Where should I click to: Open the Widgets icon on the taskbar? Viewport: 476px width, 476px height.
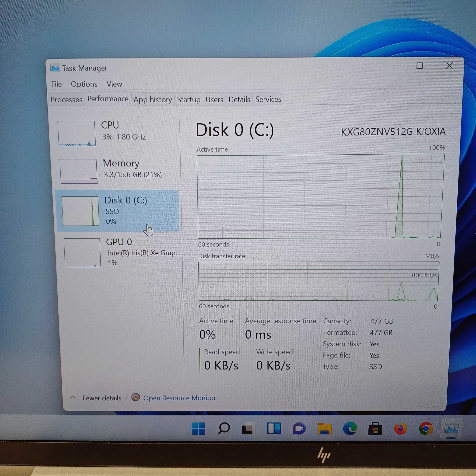coord(274,428)
